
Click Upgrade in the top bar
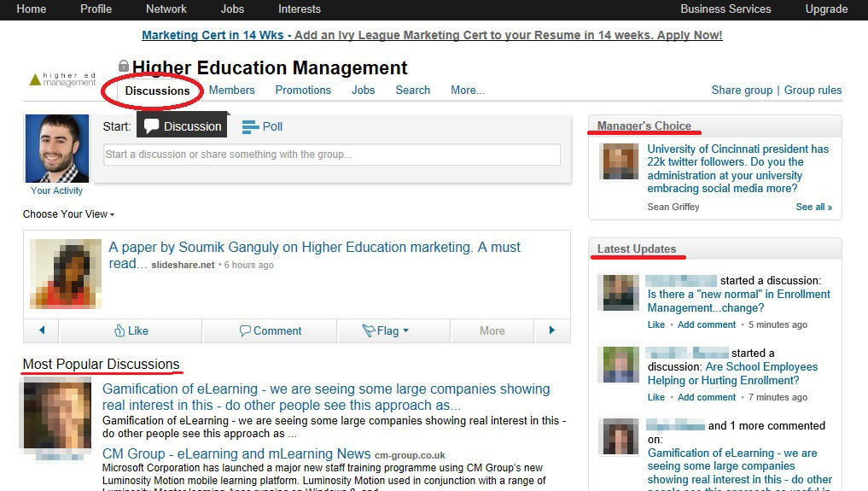(826, 9)
